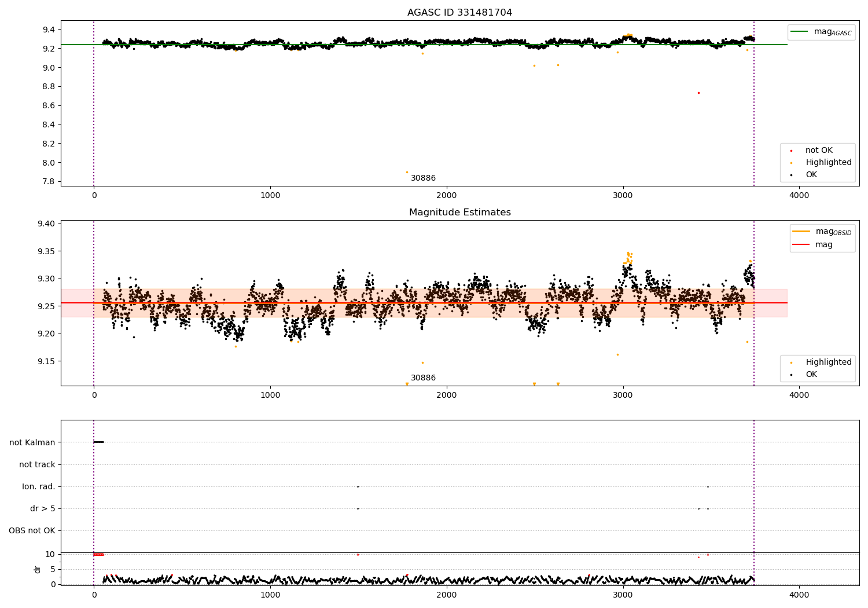
Task: Click the "not OK" legend entry
Action: [x=819, y=151]
